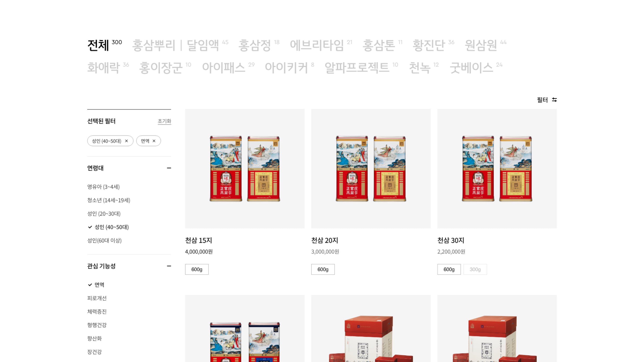Select the 아이패스 category tab

[x=223, y=68]
